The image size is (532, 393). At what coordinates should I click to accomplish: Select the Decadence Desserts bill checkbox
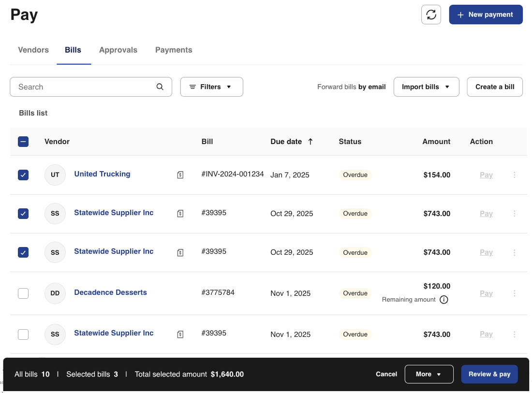[23, 293]
